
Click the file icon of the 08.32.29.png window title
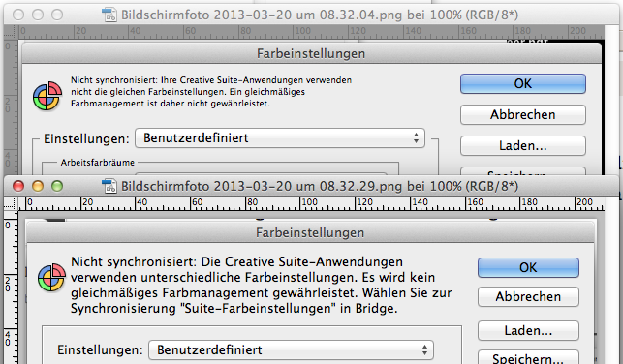(109, 186)
